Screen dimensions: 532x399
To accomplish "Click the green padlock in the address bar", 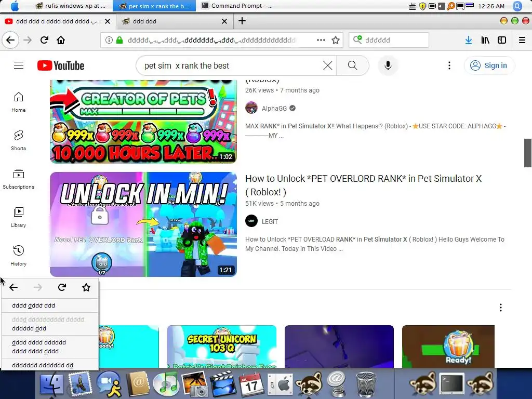I will point(119,40).
